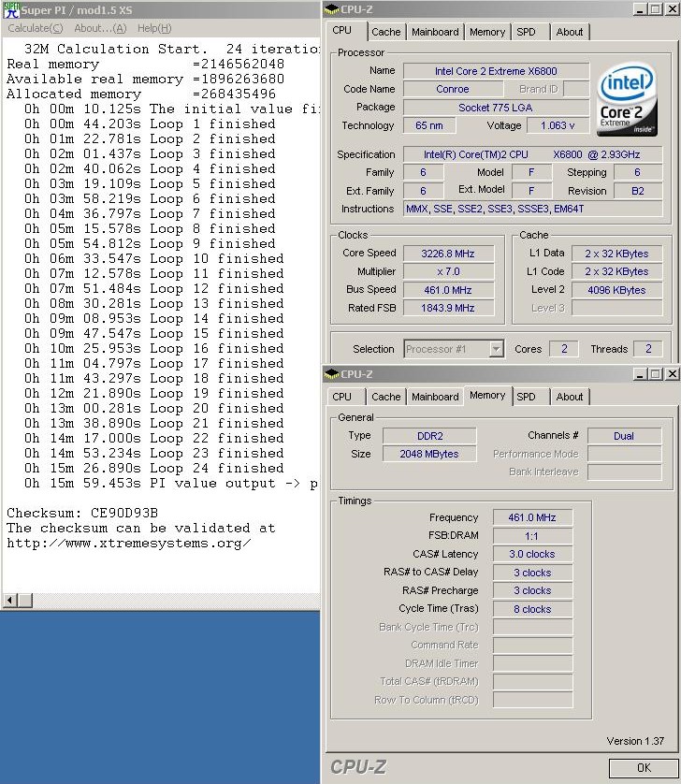Click Core Speed value 3226.8 MHz

448,254
